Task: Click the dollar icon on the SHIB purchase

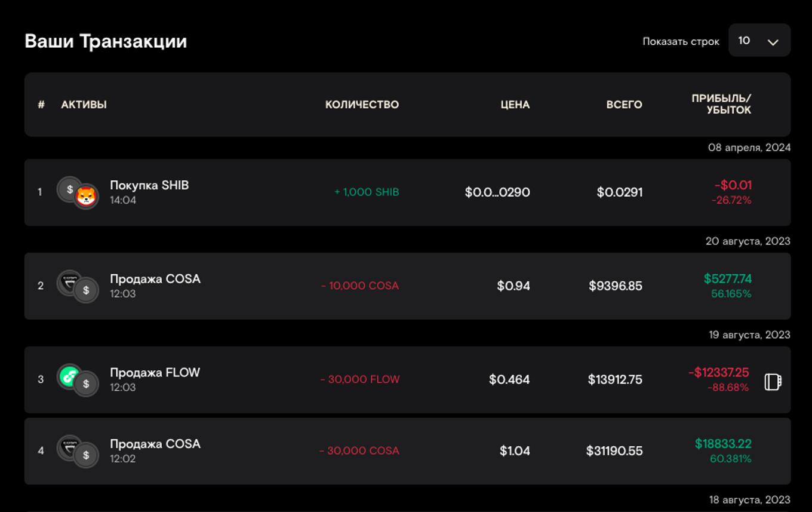Action: pyautogui.click(x=69, y=189)
